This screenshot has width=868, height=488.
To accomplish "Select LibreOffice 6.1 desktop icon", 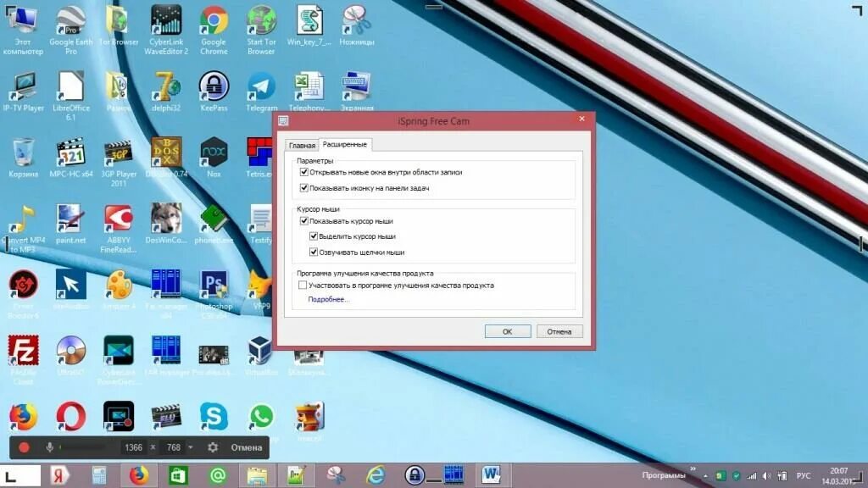I will tap(71, 97).
